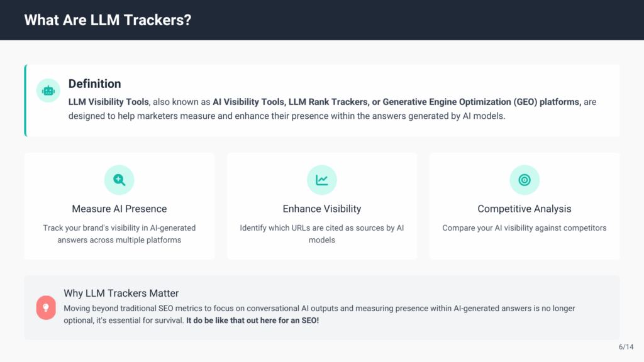Click the bold "LLM Visibility Tools" text

point(109,102)
